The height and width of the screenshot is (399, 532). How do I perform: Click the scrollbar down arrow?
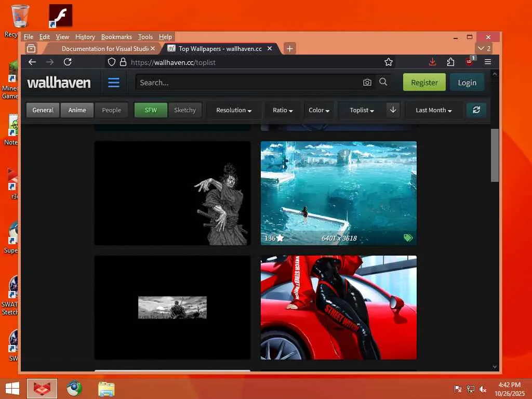point(495,367)
